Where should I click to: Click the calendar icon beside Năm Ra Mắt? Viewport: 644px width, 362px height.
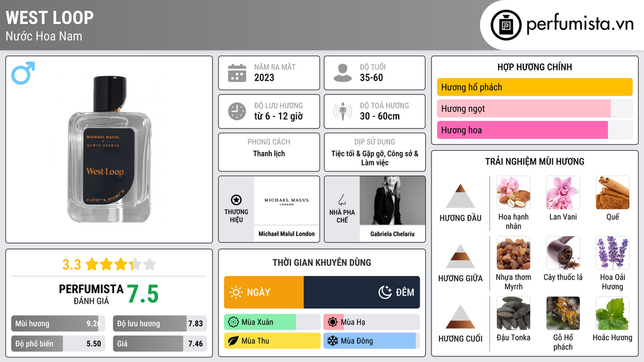coord(237,73)
